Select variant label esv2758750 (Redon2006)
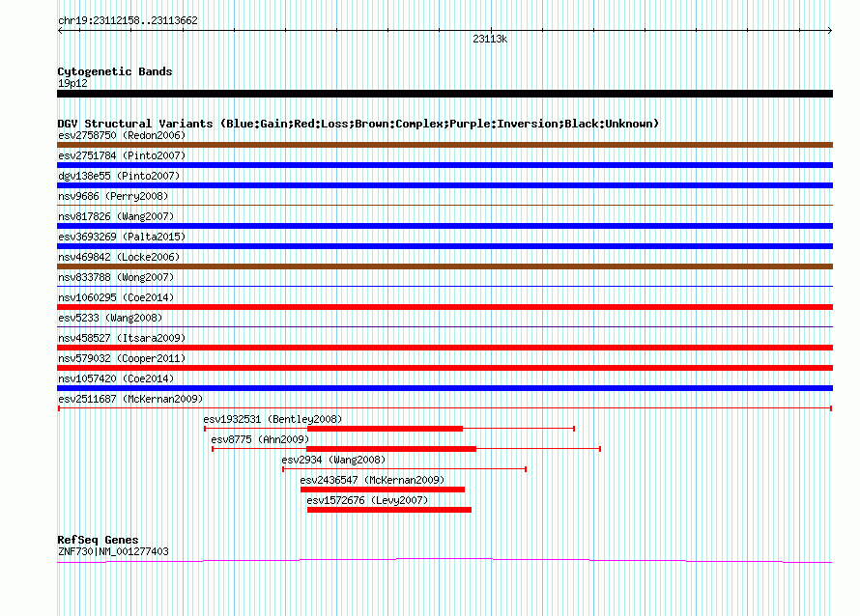This screenshot has width=860, height=616. [122, 135]
